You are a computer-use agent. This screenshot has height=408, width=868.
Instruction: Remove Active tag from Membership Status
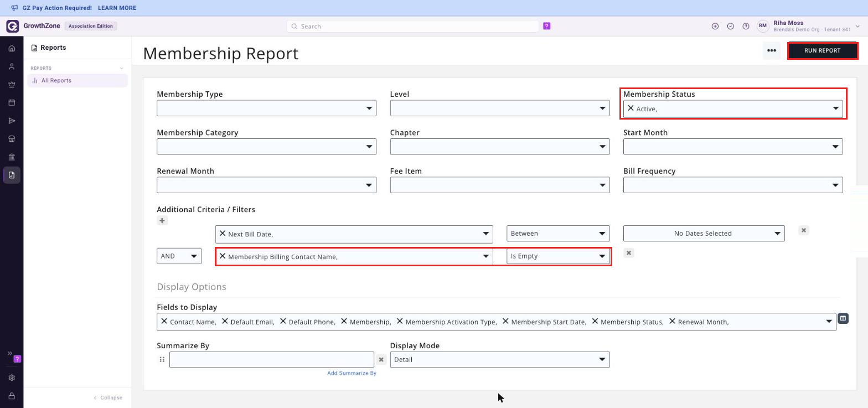[x=631, y=109]
